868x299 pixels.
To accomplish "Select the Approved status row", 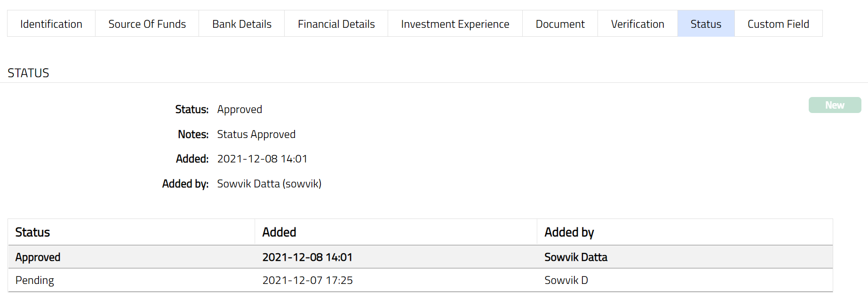I will coord(38,257).
